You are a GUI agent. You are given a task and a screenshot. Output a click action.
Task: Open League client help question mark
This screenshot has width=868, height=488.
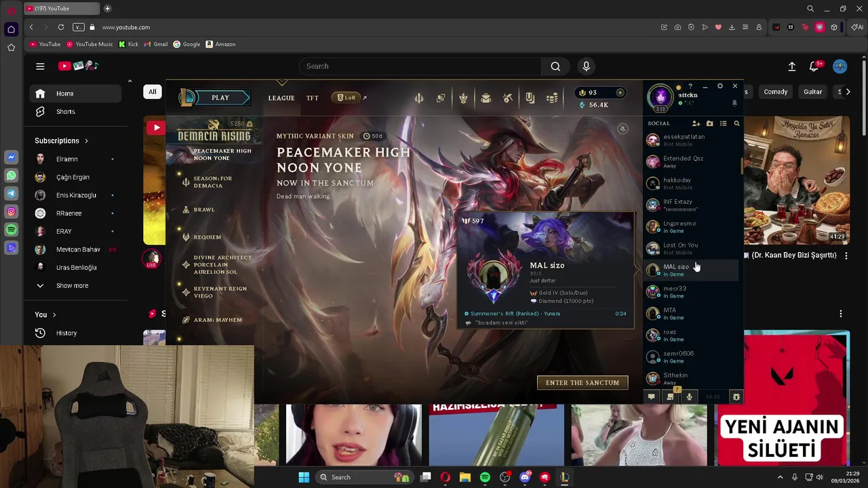pos(690,86)
